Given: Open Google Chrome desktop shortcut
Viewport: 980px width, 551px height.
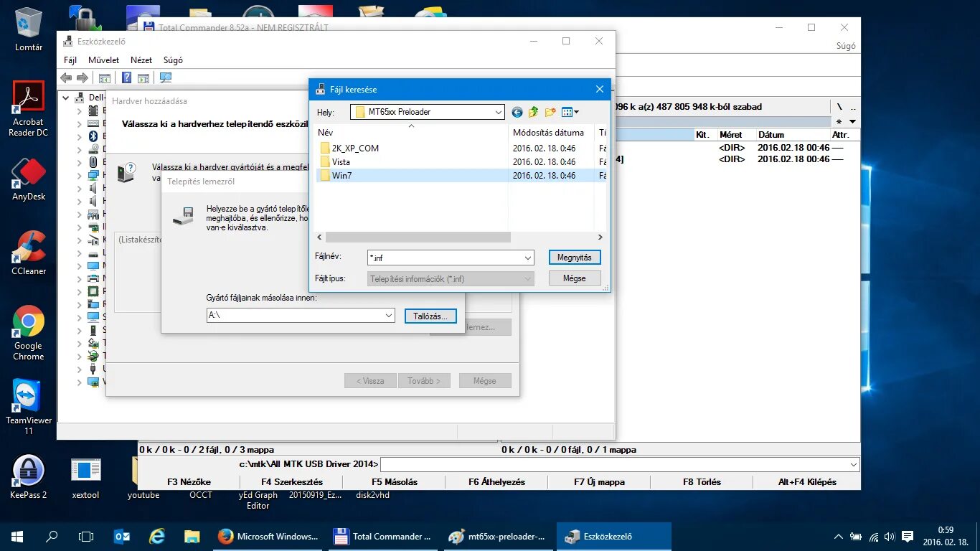Looking at the screenshot, I should point(29,334).
